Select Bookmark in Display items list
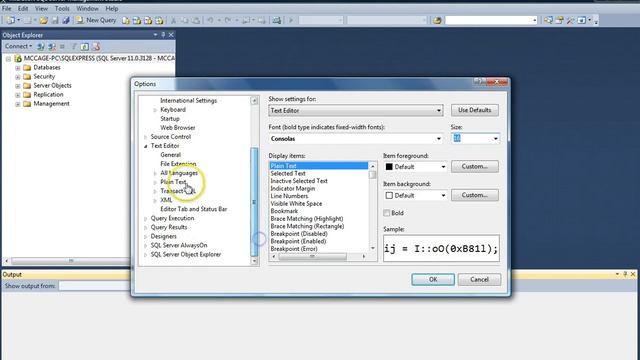The width and height of the screenshot is (640, 360). point(284,211)
